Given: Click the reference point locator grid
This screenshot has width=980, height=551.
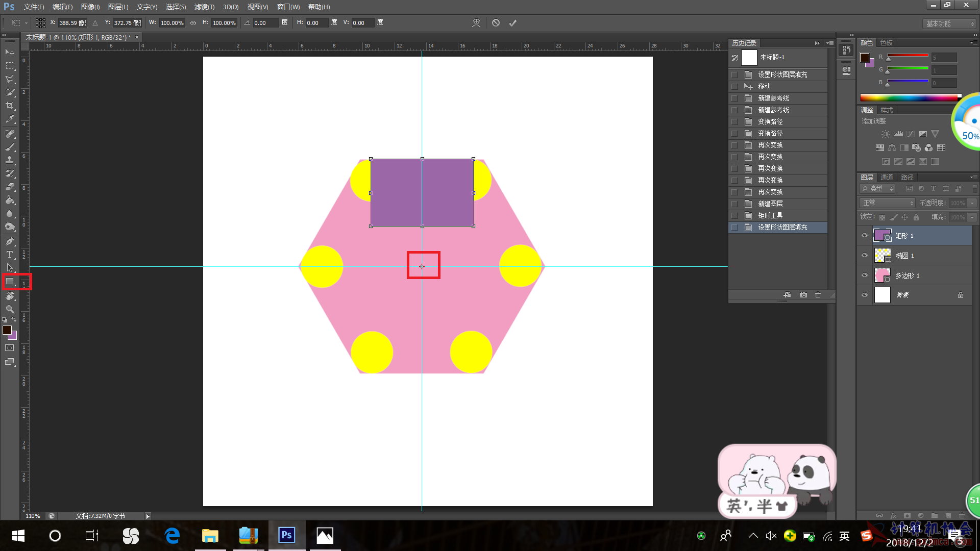Looking at the screenshot, I should [40, 23].
